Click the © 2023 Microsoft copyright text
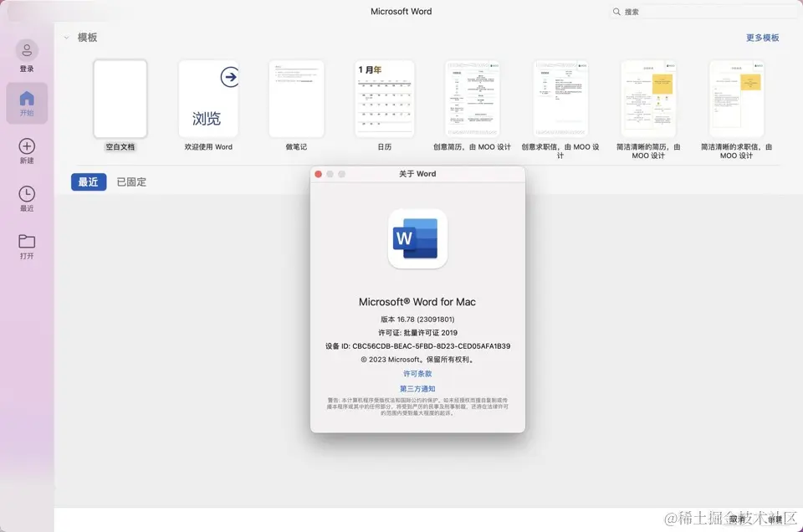803x532 pixels. 417,360
